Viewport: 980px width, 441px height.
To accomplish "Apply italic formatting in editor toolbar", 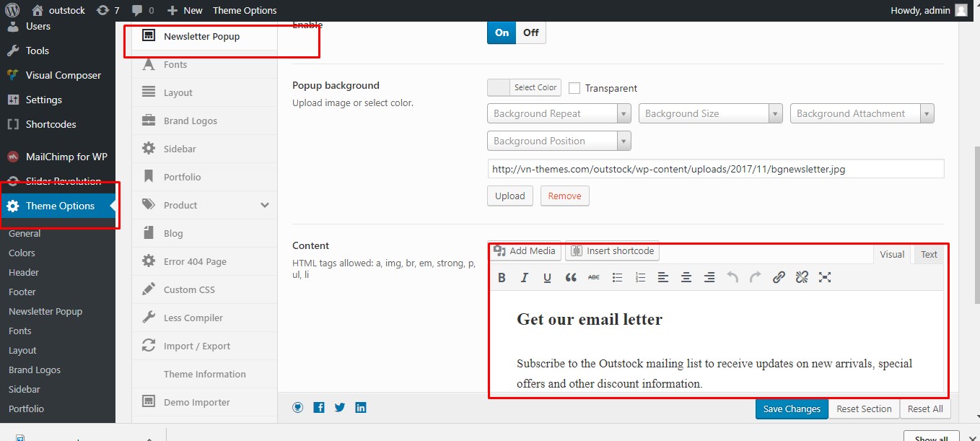I will 525,277.
